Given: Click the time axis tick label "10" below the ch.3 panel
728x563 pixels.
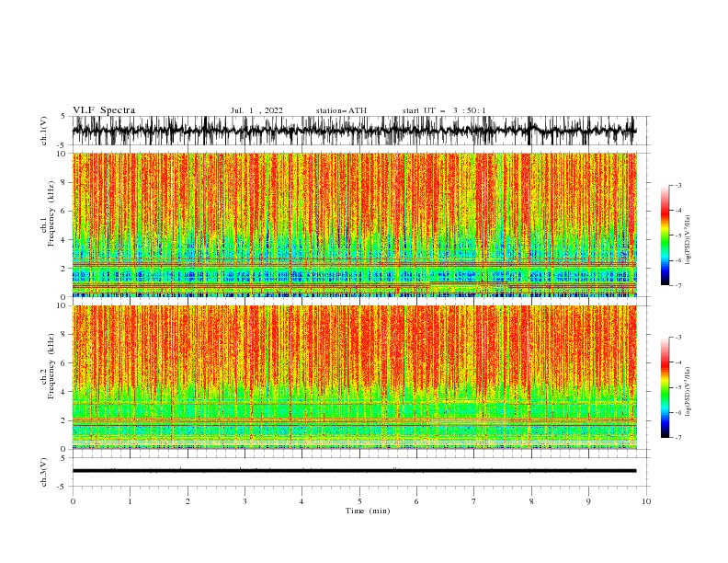Looking at the screenshot, I should click(646, 501).
